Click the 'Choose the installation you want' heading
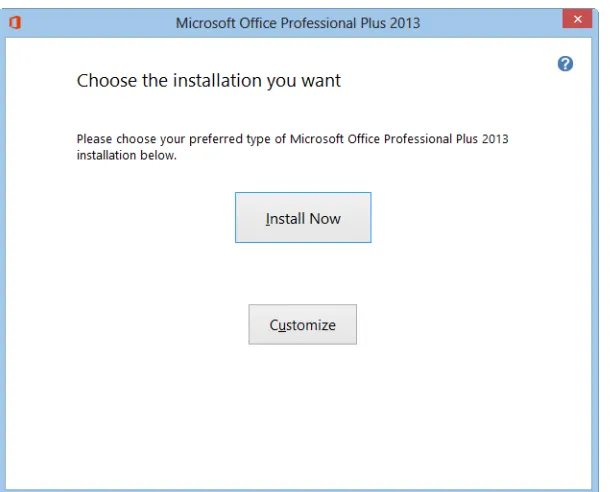Image resolution: width=610 pixels, height=492 pixels. [209, 81]
